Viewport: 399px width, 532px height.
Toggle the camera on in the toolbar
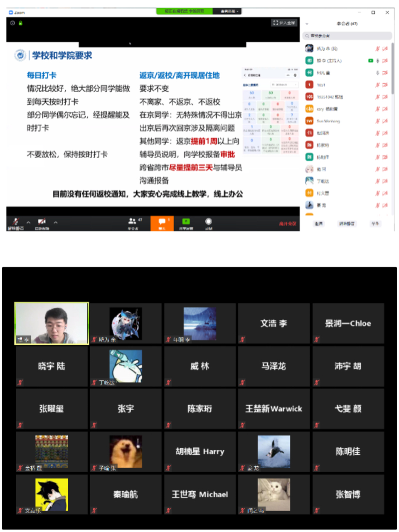(42, 222)
